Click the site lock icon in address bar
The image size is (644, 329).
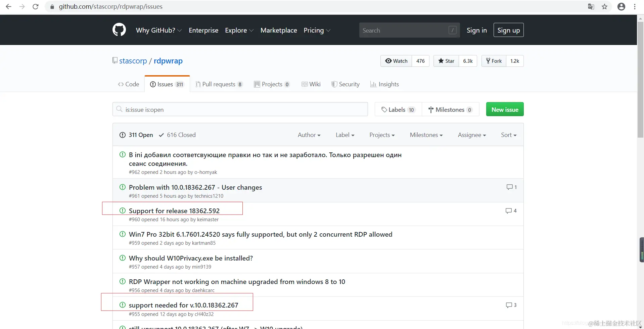click(52, 6)
